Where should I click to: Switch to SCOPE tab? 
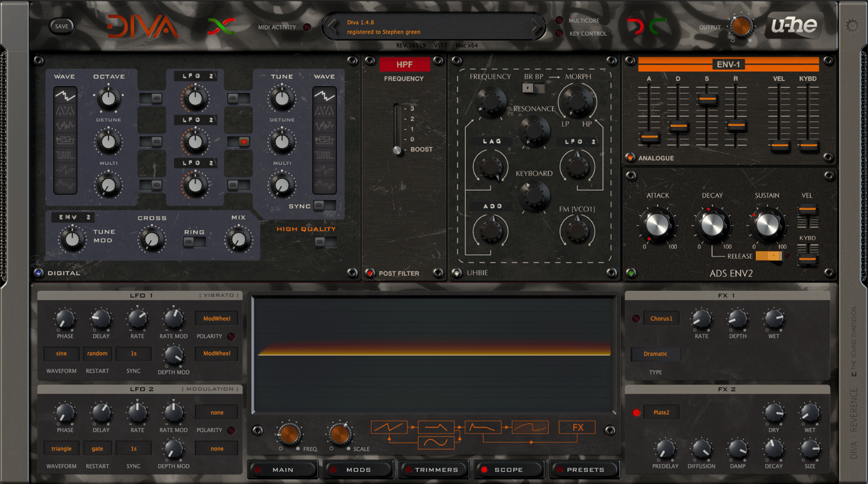coord(509,470)
